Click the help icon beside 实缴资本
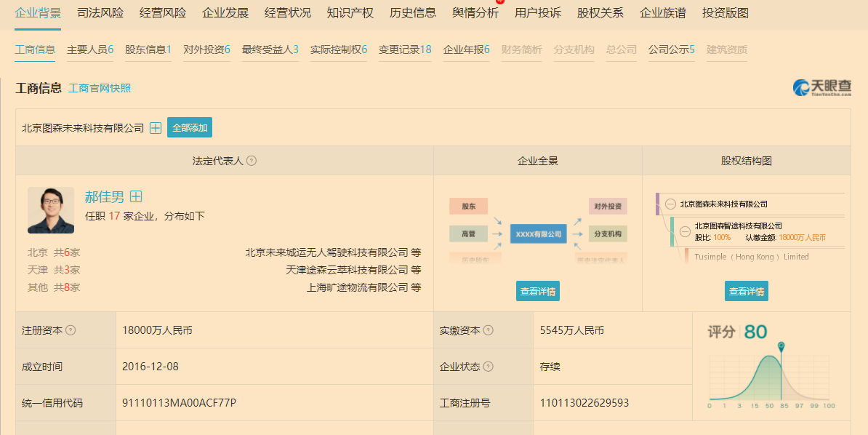The image size is (868, 435). coord(489,330)
